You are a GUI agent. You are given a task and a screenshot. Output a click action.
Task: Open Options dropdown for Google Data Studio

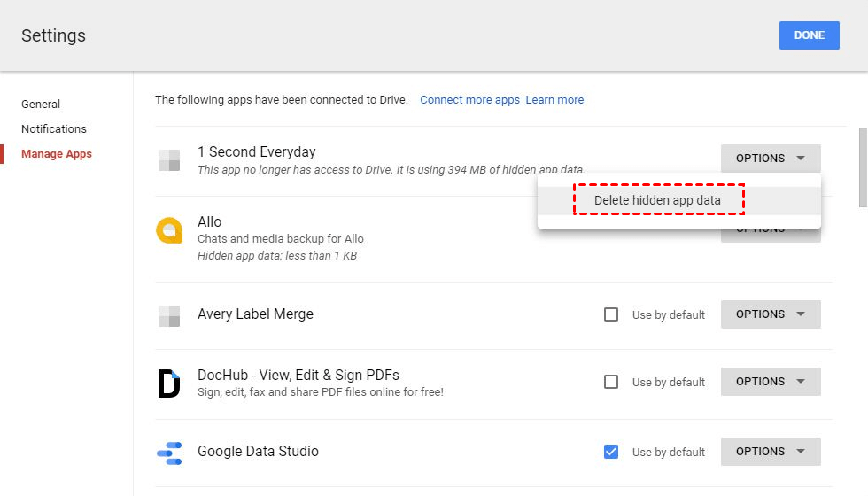pos(771,452)
